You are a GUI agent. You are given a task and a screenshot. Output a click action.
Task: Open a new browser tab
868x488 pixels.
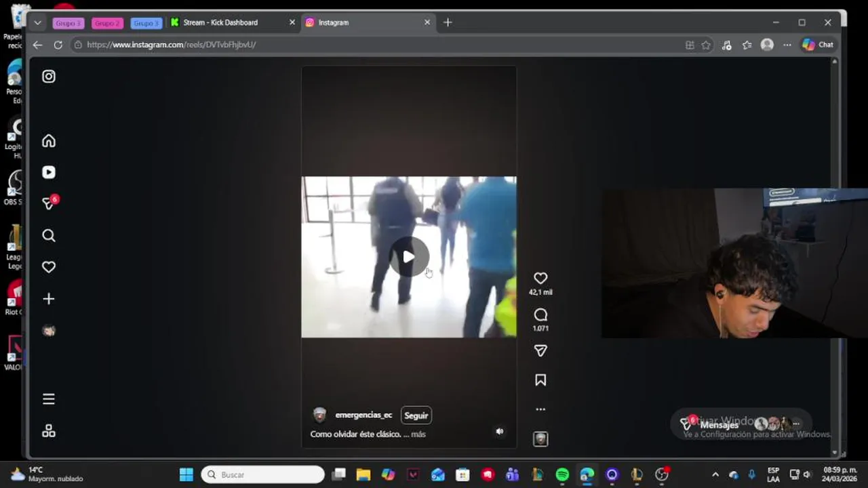click(448, 22)
